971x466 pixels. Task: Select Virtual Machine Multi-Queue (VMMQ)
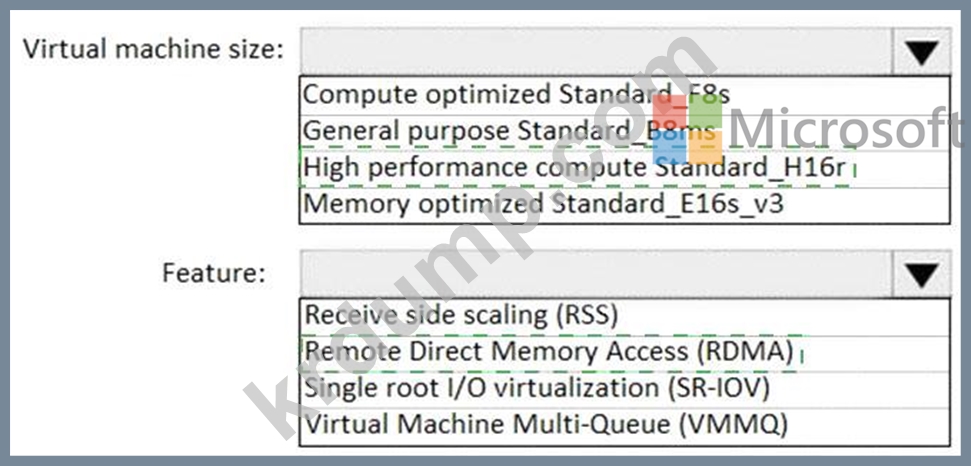[x=624, y=426]
